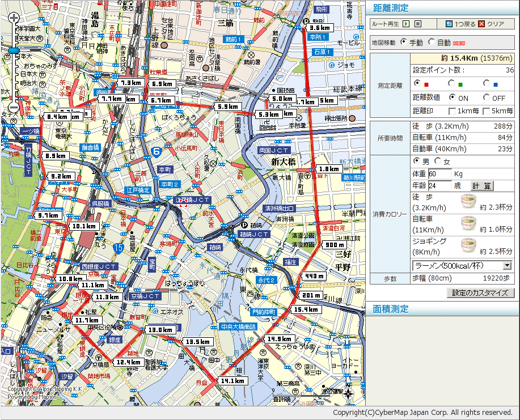
Task: Click the ramen bowl icon in the ジョギング row
Action: pos(468,245)
